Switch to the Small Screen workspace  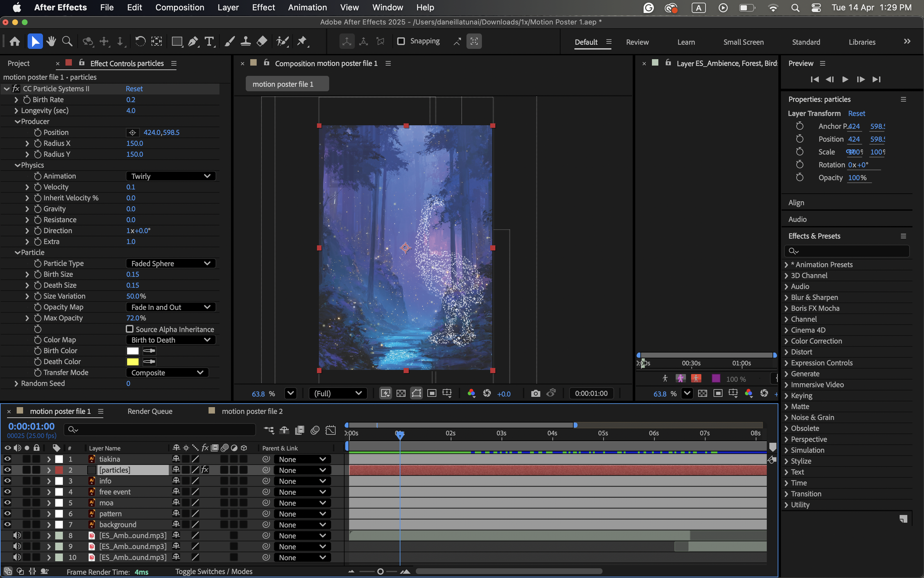click(743, 42)
